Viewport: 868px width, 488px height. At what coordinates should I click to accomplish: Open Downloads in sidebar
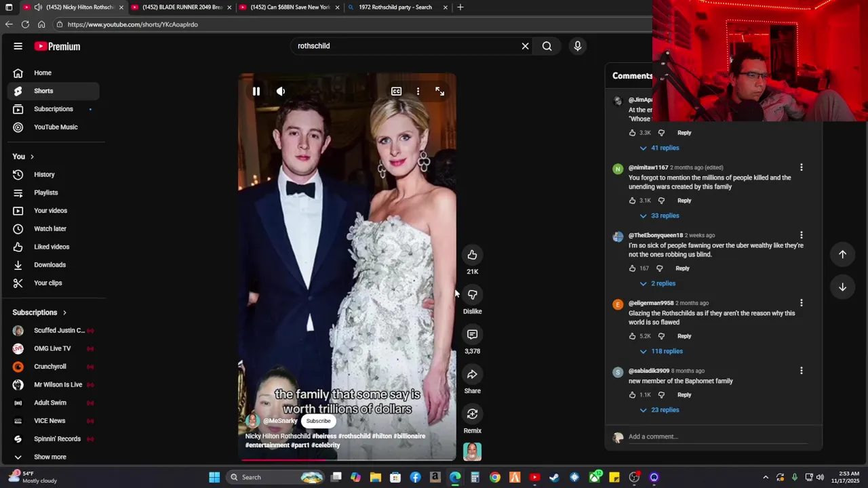tap(53, 265)
